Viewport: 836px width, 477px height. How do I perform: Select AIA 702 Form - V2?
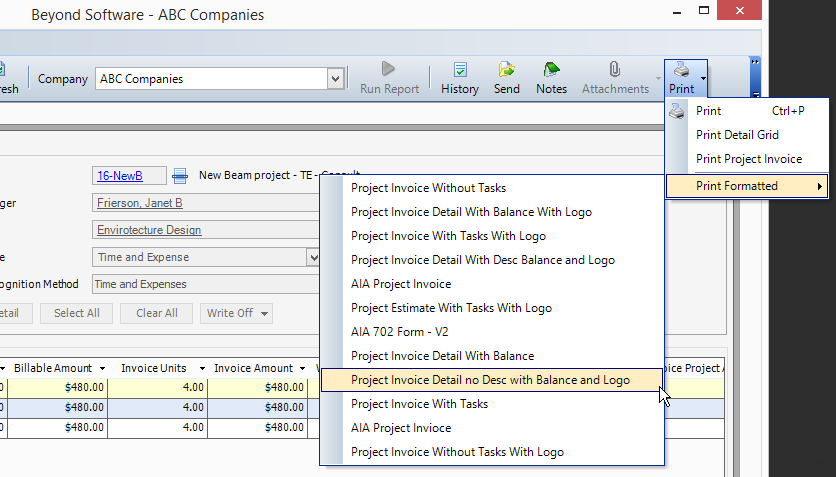pyautogui.click(x=492, y=332)
